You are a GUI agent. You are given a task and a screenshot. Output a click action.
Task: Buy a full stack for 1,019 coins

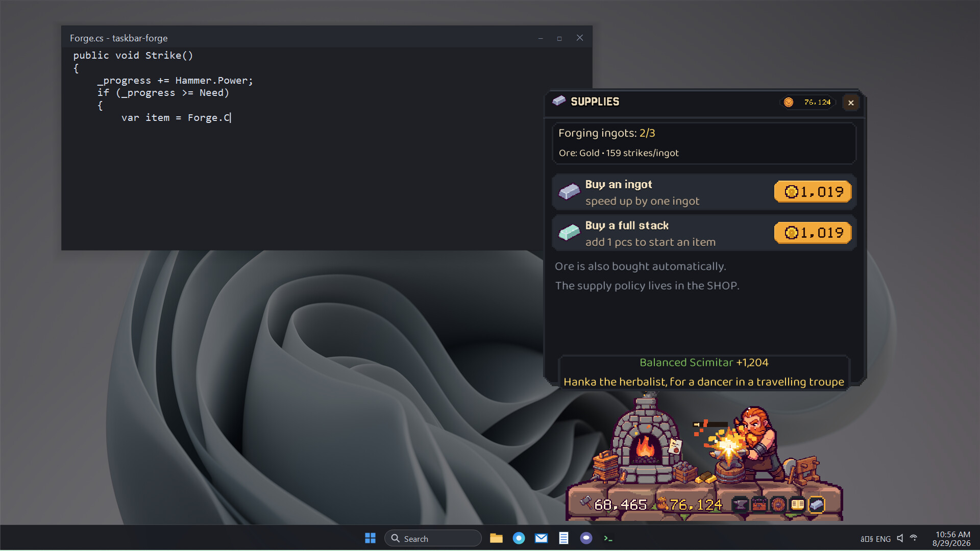tap(813, 233)
